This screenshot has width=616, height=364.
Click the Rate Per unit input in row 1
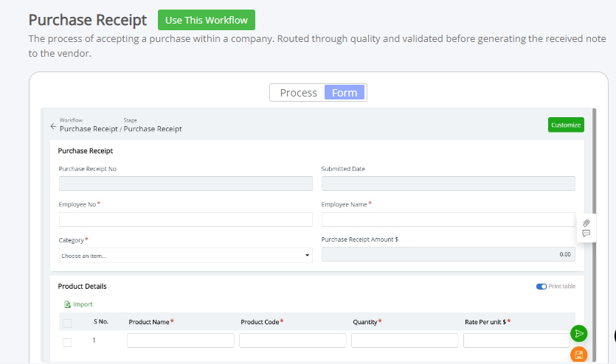(x=516, y=340)
